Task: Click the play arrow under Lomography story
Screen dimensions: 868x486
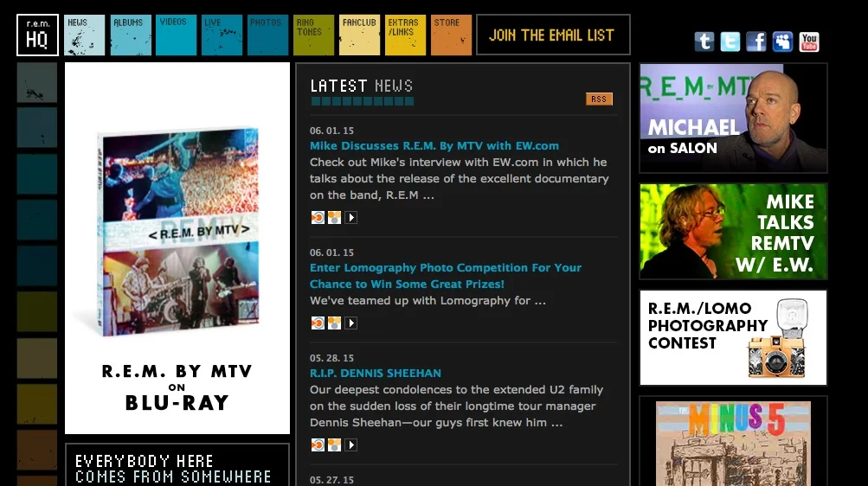Action: point(351,323)
